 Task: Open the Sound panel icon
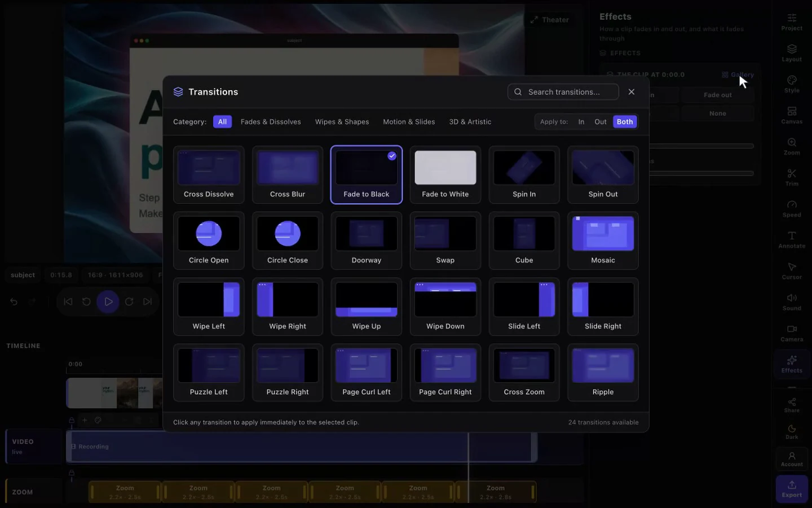pyautogui.click(x=792, y=301)
